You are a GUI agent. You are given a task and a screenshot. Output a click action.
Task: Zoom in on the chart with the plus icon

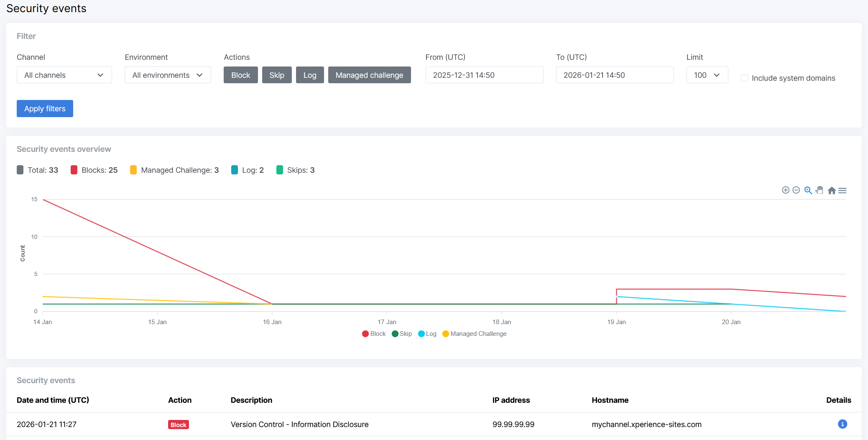tap(785, 190)
